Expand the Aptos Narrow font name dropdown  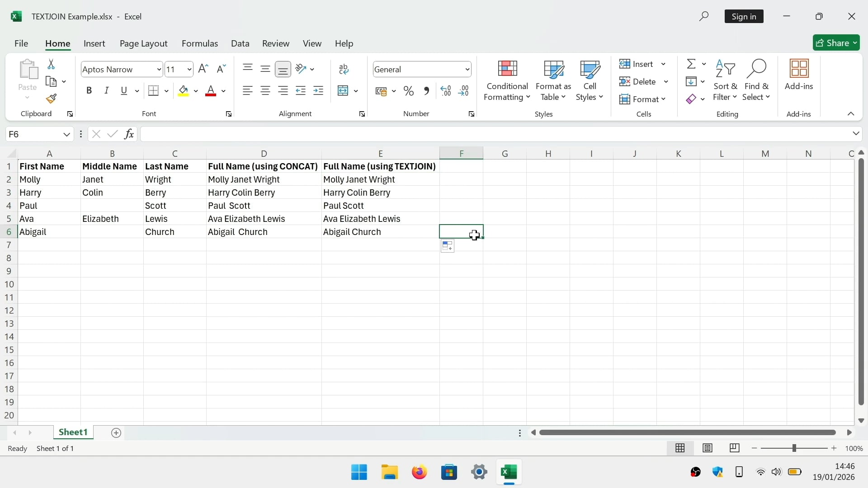pos(159,70)
